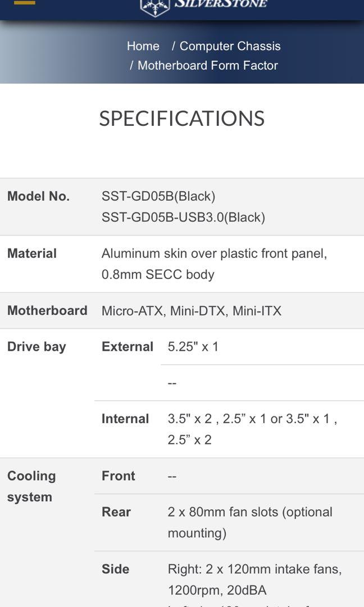Click the SST-GD05B-USB3.0(Black) model text
The width and height of the screenshot is (364, 607).
coord(183,217)
